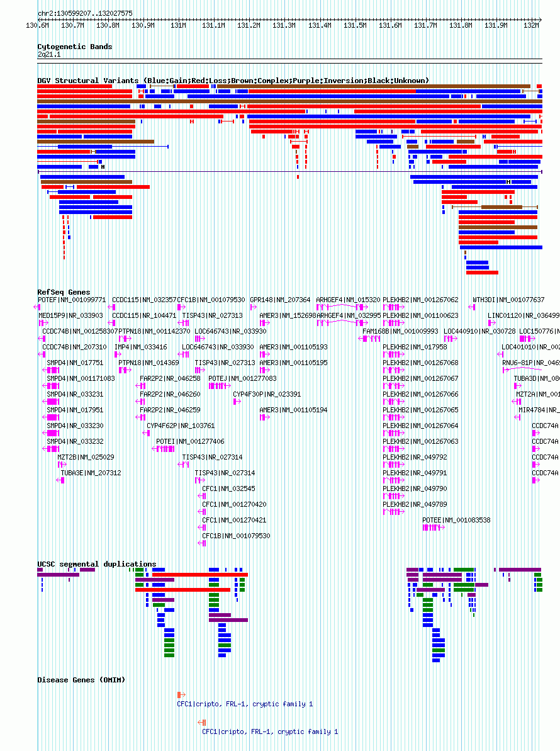Select gene label MZT2B|NM_025029
This screenshot has height=751, width=560.
click(86, 458)
